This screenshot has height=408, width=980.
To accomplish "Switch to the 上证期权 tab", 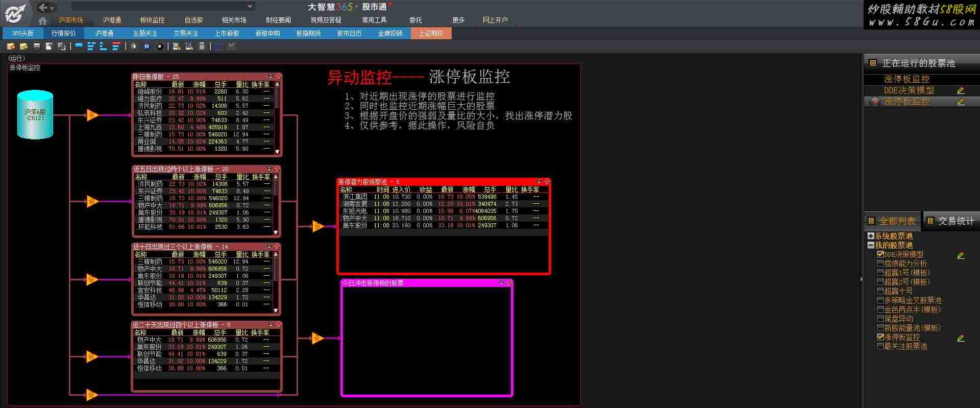I will [431, 33].
